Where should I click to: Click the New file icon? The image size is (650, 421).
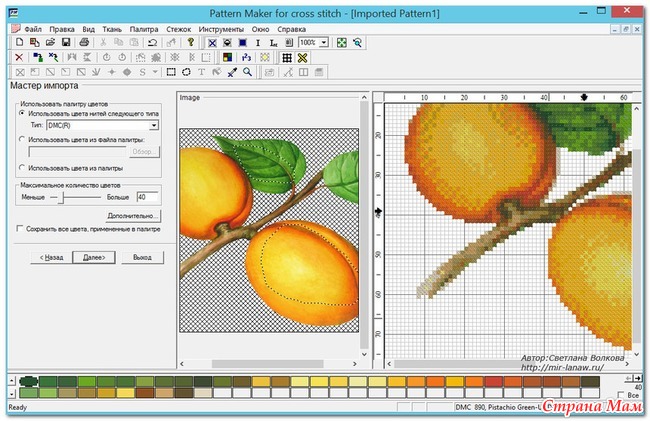point(21,43)
